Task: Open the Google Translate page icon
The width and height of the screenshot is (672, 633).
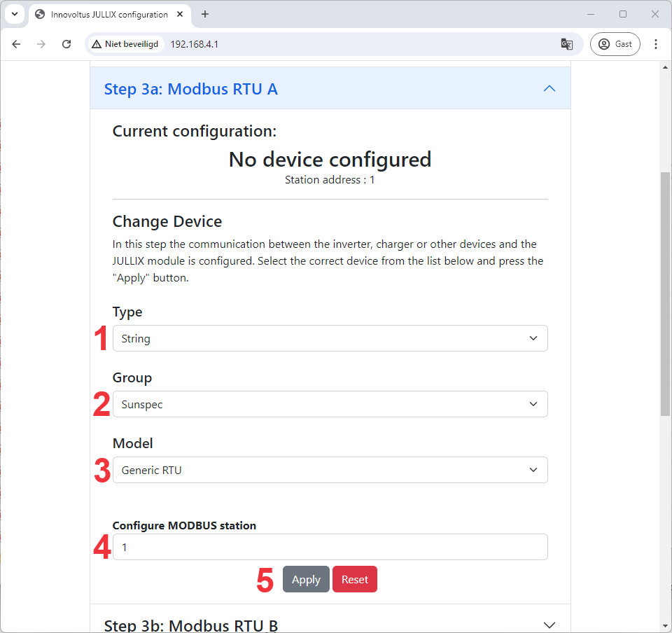Action: pos(566,44)
